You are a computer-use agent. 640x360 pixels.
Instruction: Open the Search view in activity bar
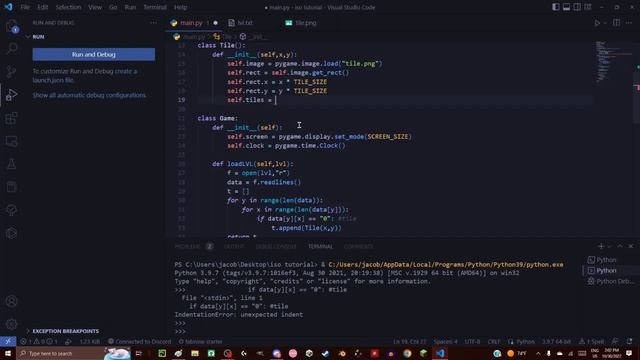pos(11,49)
